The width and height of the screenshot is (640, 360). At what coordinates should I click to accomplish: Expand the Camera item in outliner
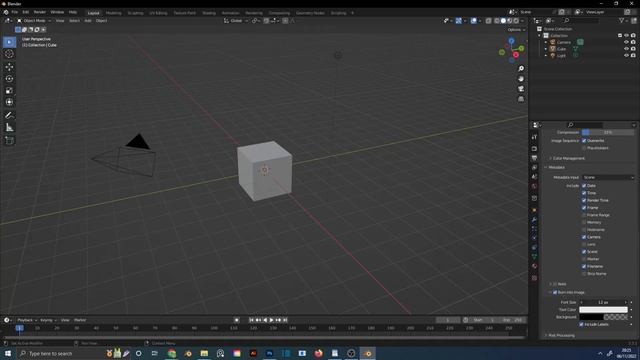point(546,42)
